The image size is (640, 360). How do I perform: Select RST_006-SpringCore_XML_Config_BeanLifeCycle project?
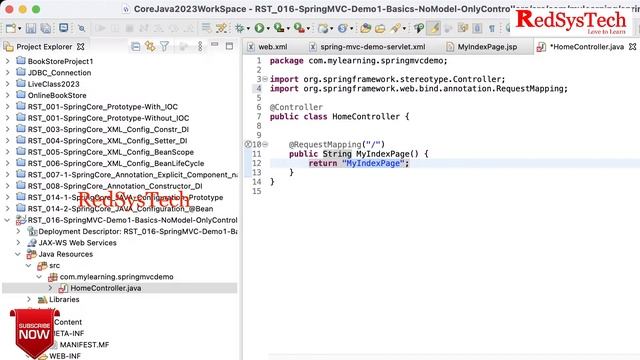[116, 163]
